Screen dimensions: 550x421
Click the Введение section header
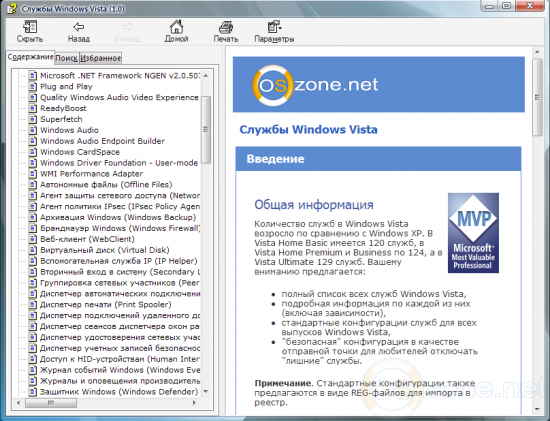[x=378, y=159]
